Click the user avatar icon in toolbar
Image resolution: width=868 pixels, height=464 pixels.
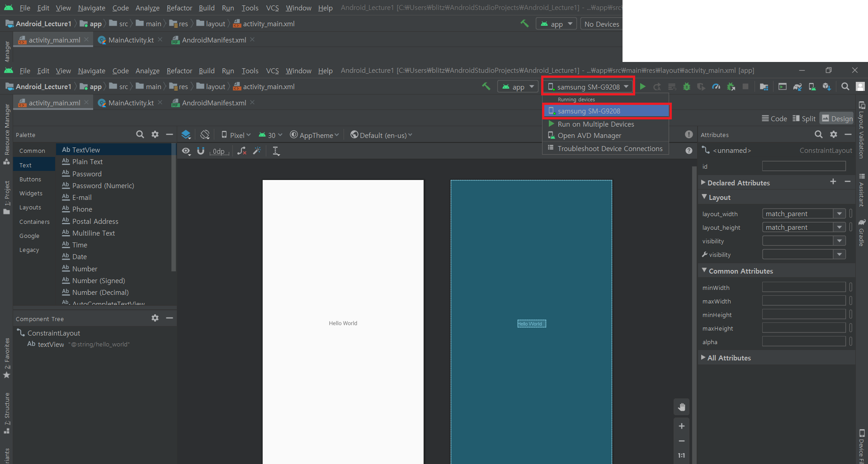pos(860,86)
